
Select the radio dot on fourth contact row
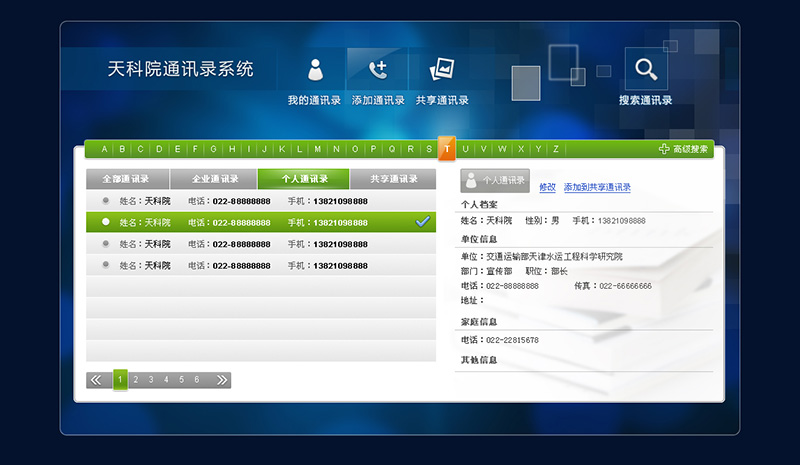coord(106,266)
